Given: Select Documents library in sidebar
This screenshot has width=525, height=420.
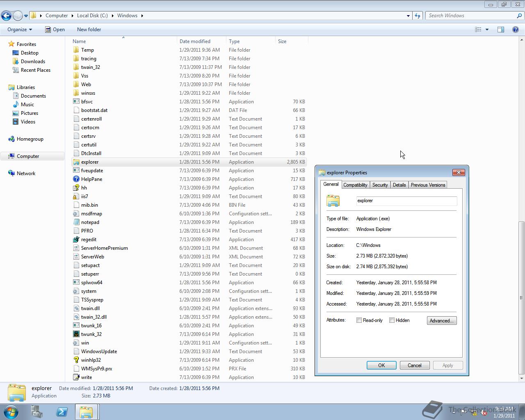Looking at the screenshot, I should [x=33, y=96].
